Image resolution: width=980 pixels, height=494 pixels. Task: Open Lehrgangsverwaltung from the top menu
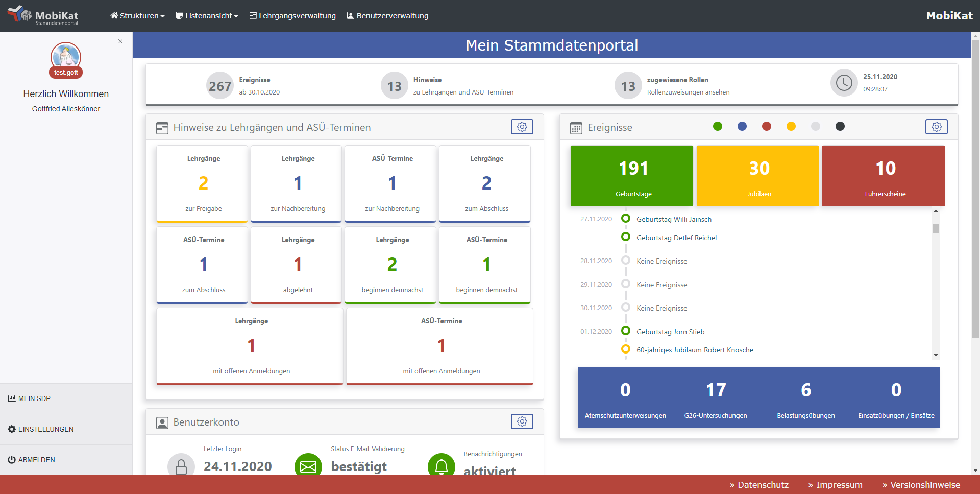point(292,16)
